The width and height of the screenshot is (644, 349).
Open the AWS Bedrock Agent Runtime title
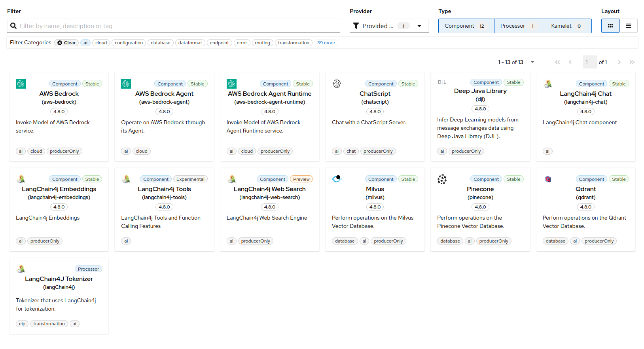click(269, 94)
